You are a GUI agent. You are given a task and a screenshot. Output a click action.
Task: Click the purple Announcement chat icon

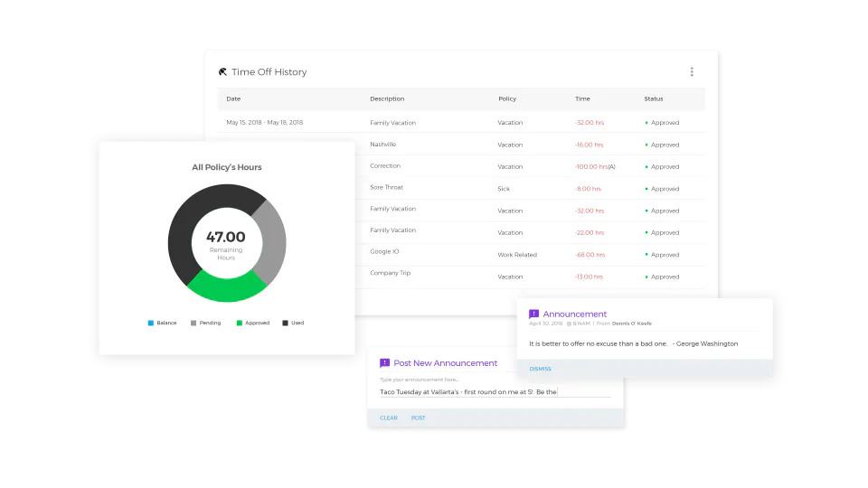click(x=533, y=314)
